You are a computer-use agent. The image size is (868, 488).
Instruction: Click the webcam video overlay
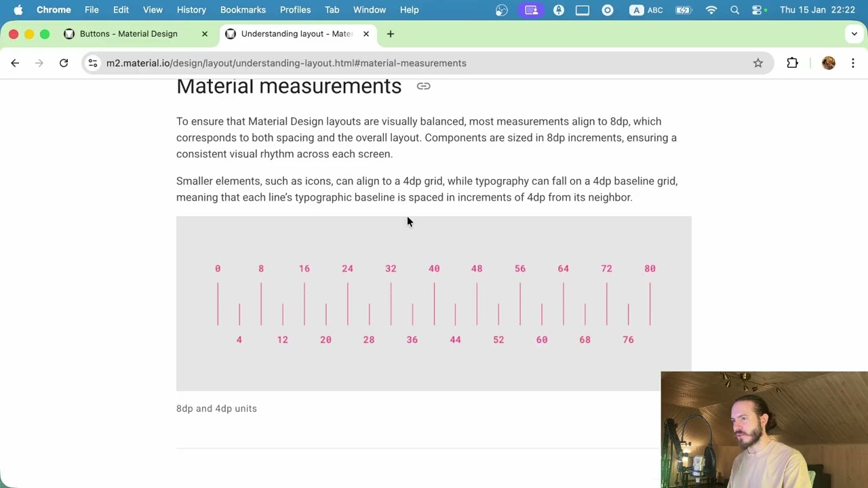[764, 430]
